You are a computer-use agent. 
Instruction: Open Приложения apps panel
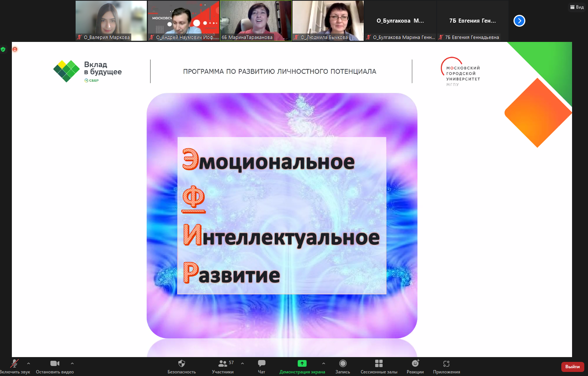tap(446, 366)
